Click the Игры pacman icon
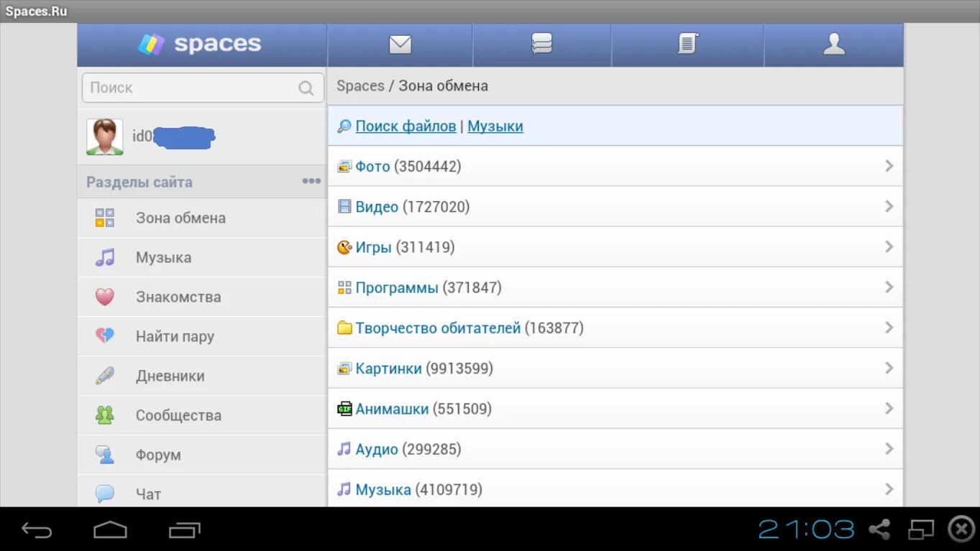The width and height of the screenshot is (980, 551). [344, 247]
